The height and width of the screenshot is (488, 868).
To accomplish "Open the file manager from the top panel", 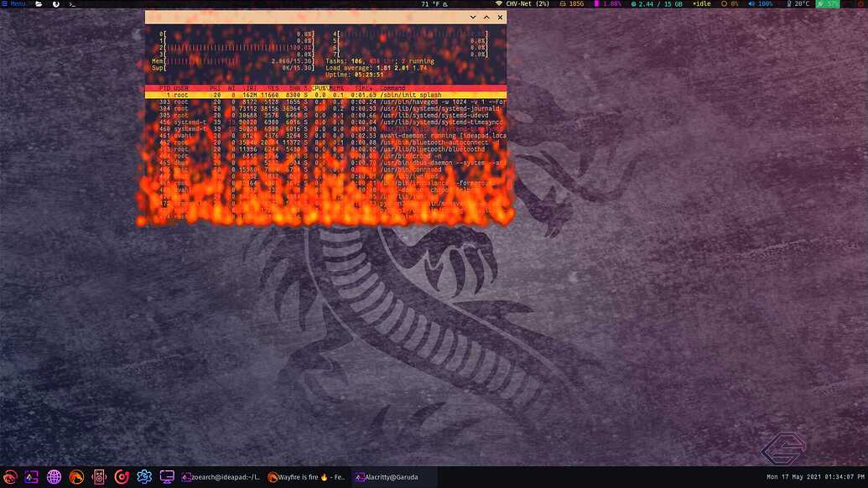I will 39,4.
